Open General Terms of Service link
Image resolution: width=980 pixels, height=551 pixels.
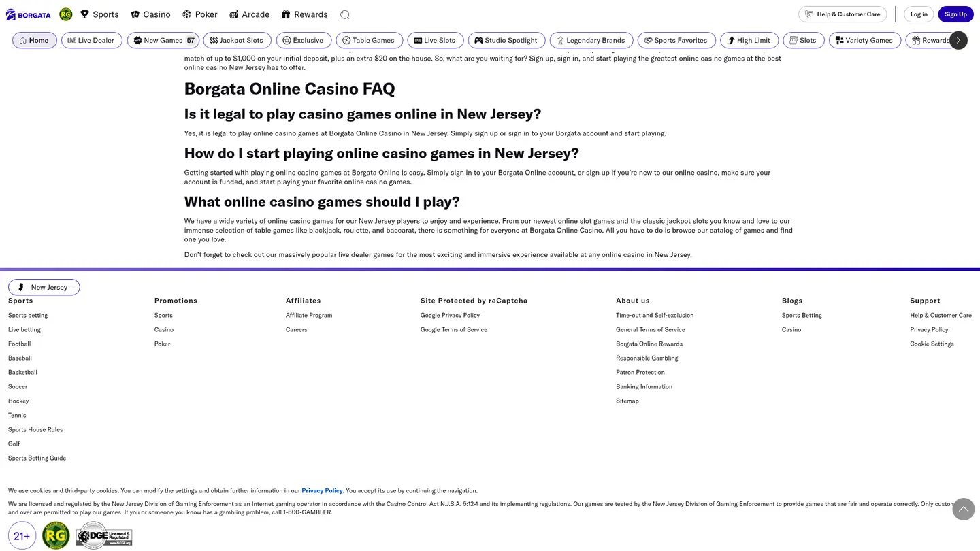[651, 329]
